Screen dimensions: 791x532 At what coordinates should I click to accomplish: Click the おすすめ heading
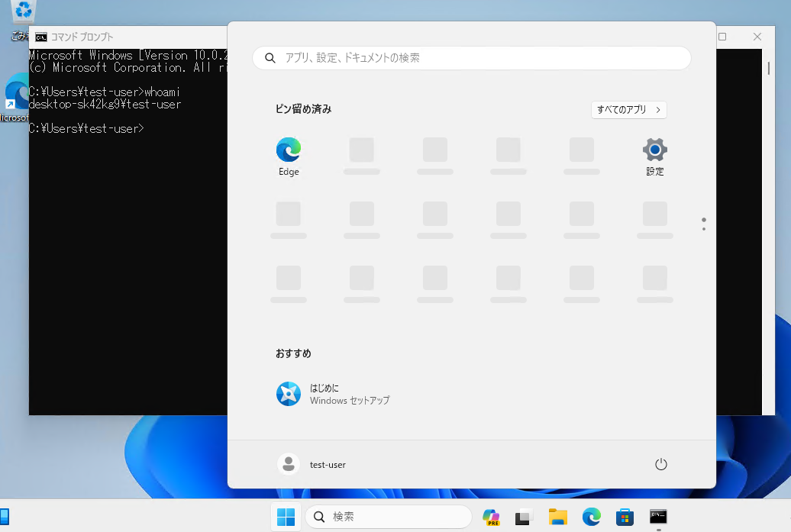[293, 353]
